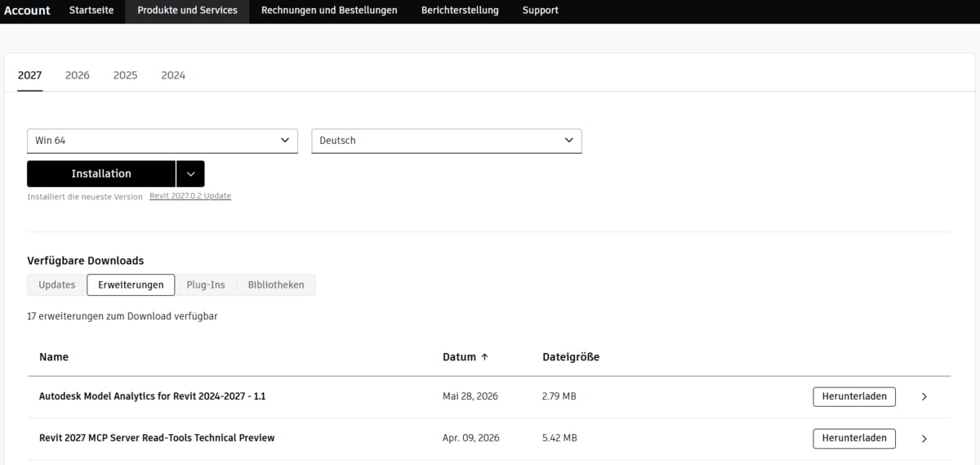Screen dimensions: 980x465
Task: Open Support in top navigation
Action: [x=541, y=11]
